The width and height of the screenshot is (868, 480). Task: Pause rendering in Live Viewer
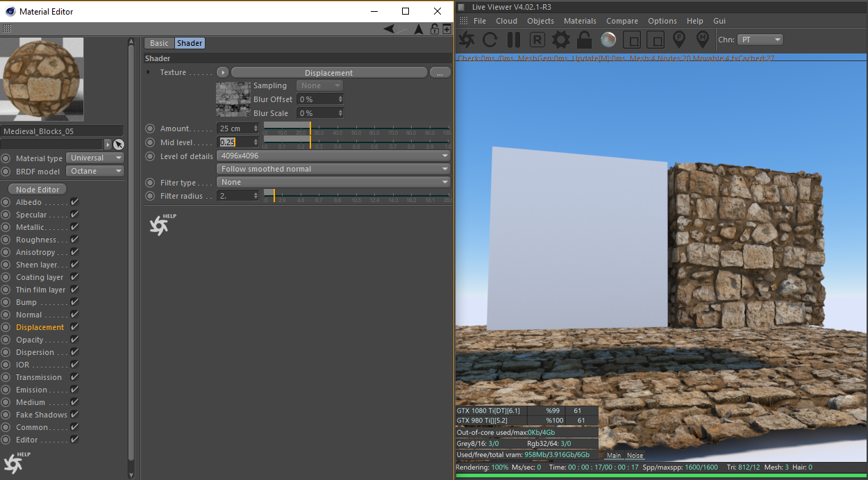pyautogui.click(x=514, y=40)
